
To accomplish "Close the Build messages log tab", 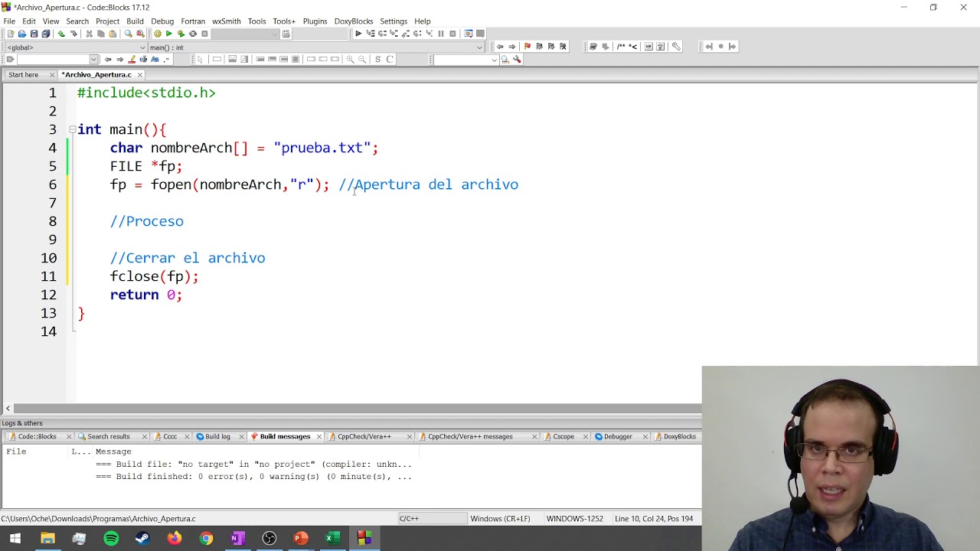I will click(x=318, y=436).
